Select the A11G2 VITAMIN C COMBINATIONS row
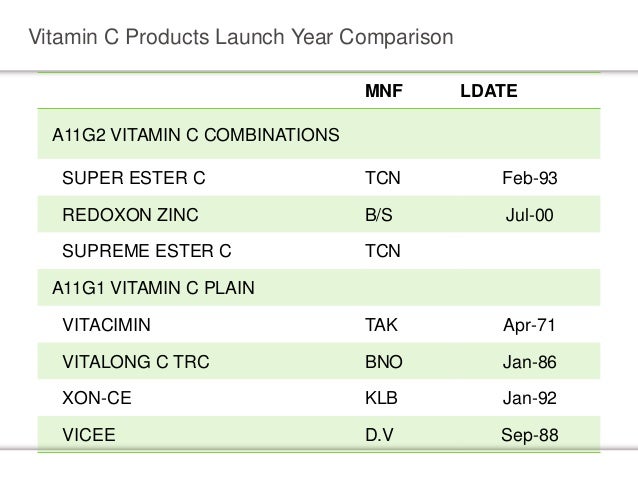The height and width of the screenshot is (479, 638). tap(194, 134)
